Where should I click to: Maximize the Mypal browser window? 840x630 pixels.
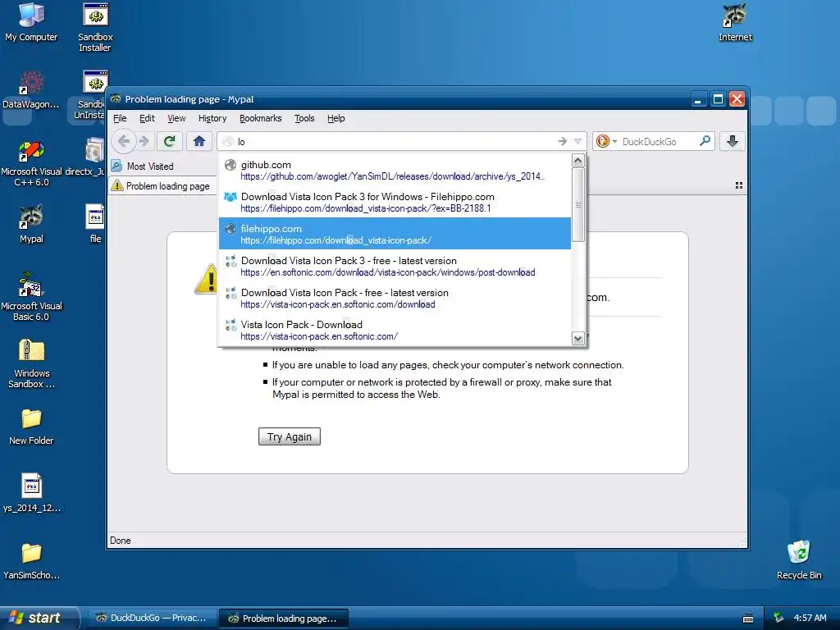point(718,99)
